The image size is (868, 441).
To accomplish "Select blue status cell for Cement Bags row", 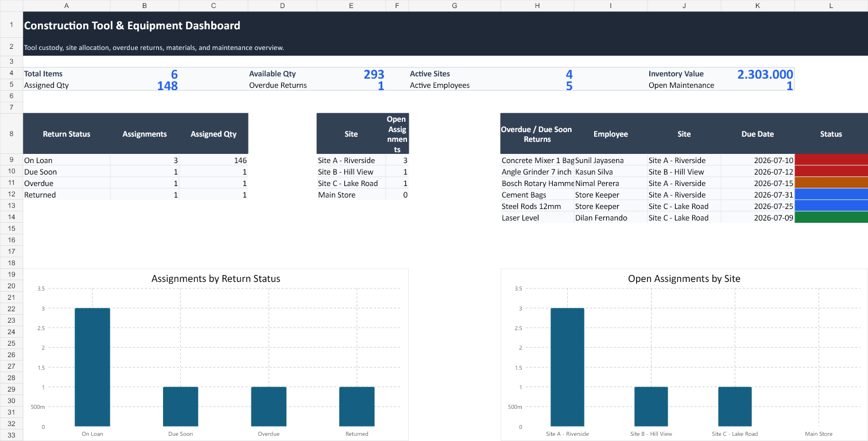I will 831,195.
